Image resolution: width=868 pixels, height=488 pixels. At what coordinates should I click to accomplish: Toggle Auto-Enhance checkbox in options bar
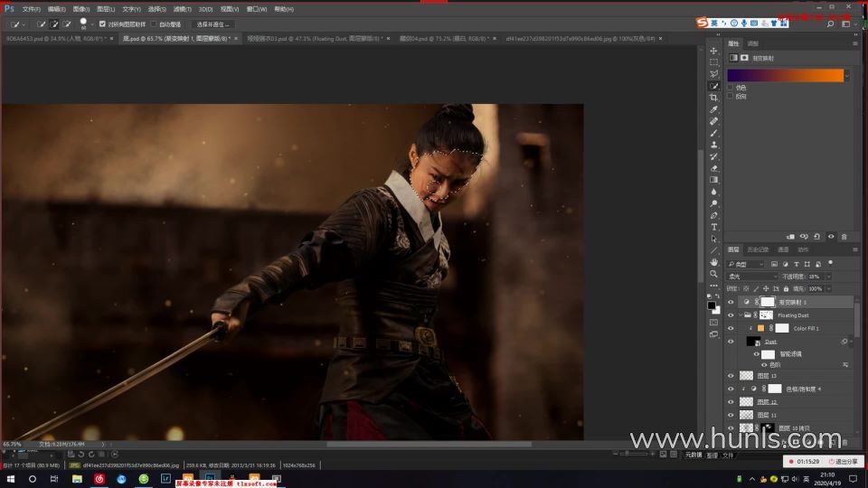click(x=154, y=23)
